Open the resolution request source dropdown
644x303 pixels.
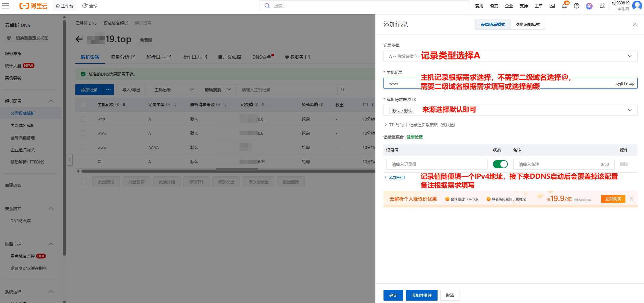pyautogui.click(x=510, y=110)
